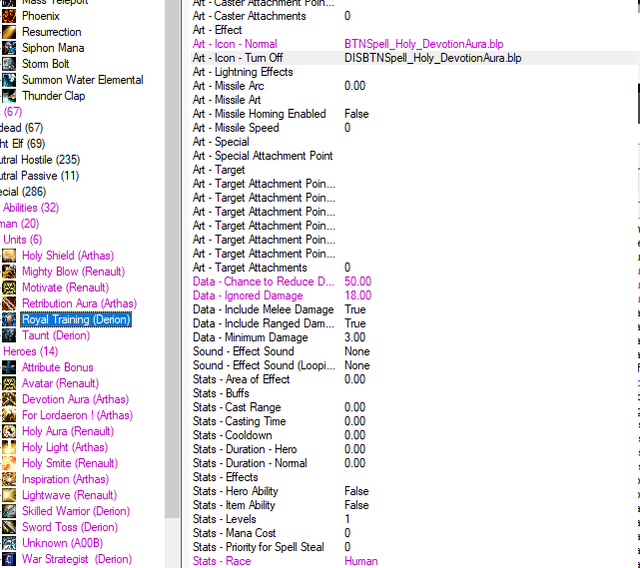
Task: Select Art - Missile Homing Enabled row
Action: [x=415, y=114]
